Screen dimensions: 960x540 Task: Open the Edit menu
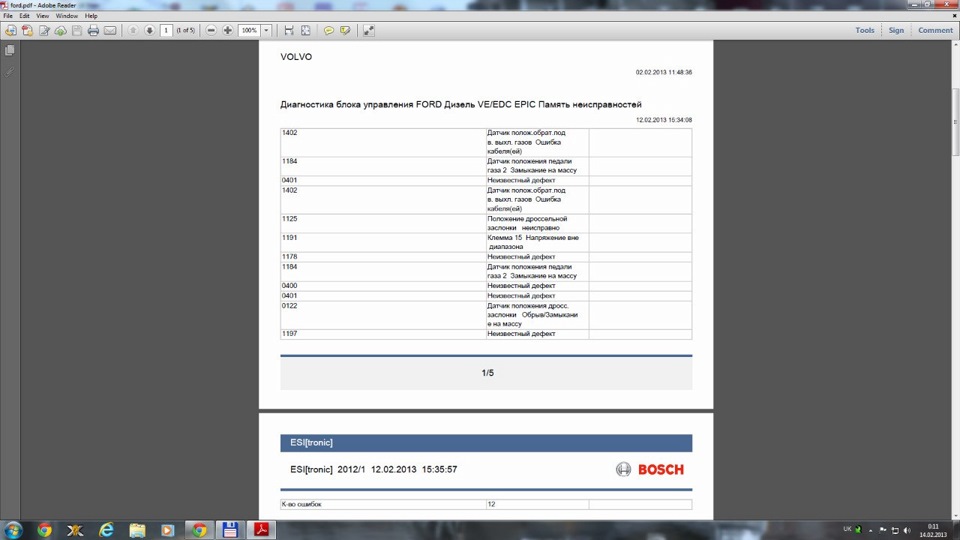click(24, 16)
